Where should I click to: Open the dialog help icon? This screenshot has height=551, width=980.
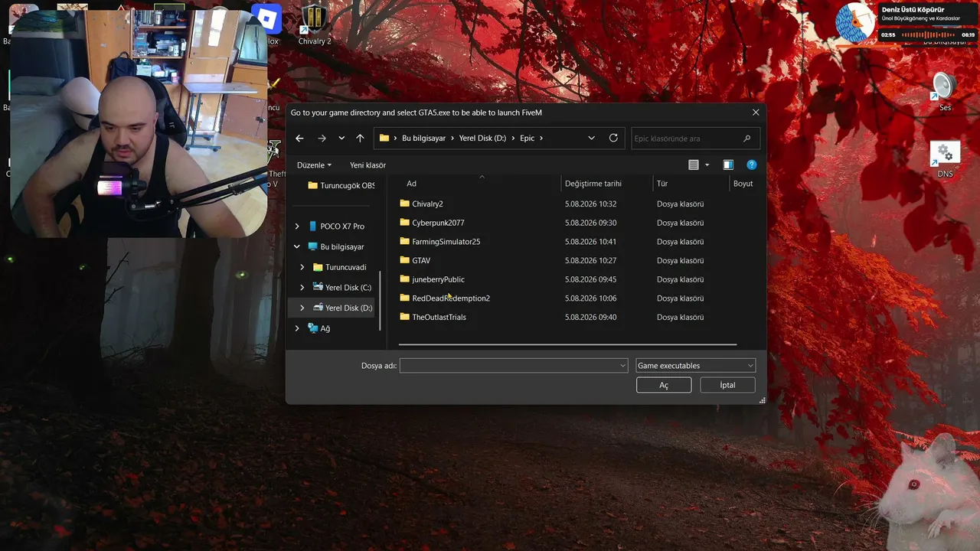click(752, 165)
